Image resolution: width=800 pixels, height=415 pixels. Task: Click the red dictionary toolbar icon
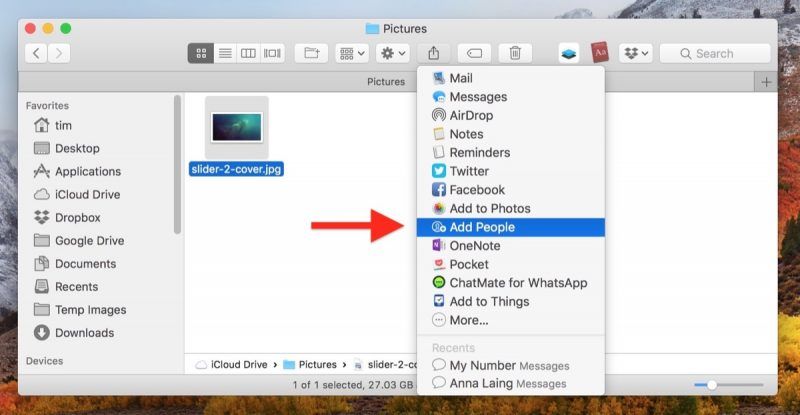600,53
